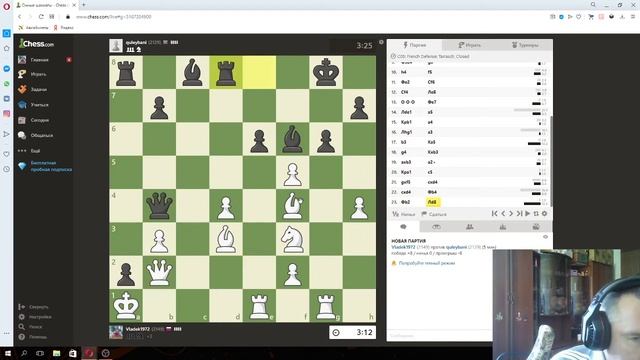Switch to the Партия game tab
This screenshot has width=640, height=360.
415,45
